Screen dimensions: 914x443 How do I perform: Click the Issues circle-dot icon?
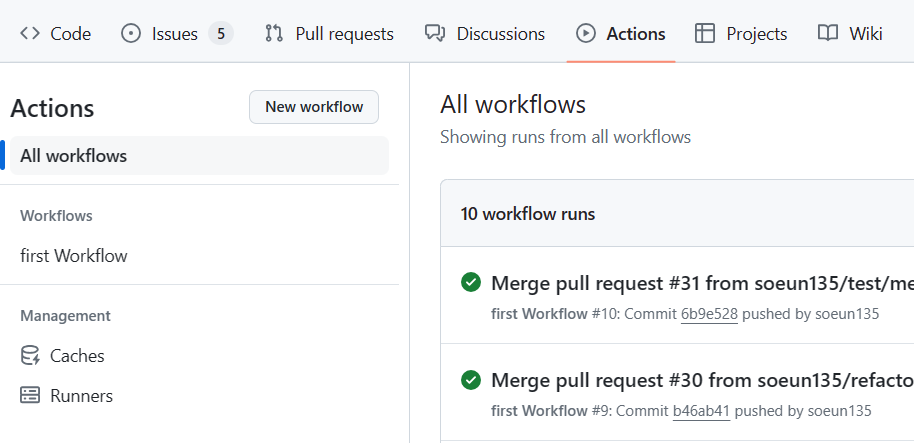point(131,34)
